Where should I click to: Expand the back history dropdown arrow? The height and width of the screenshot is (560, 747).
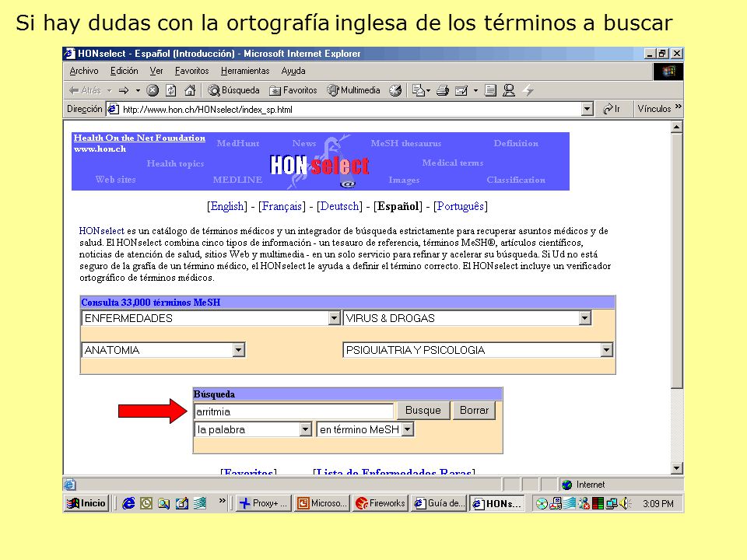pos(109,90)
